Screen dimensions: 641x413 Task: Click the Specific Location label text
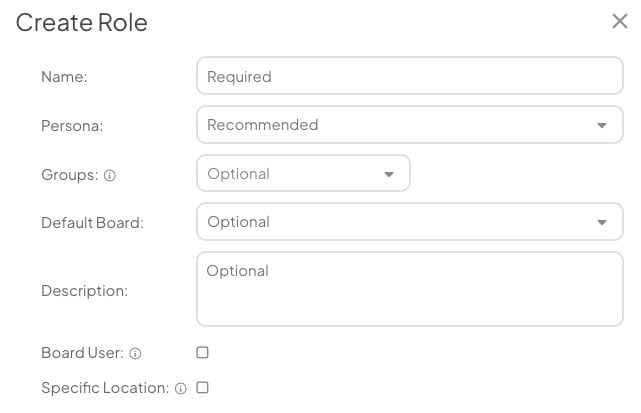(x=105, y=388)
